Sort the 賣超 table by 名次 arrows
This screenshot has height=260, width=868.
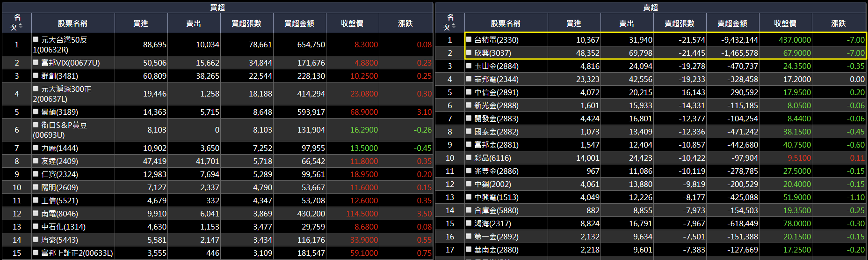pyautogui.click(x=454, y=26)
